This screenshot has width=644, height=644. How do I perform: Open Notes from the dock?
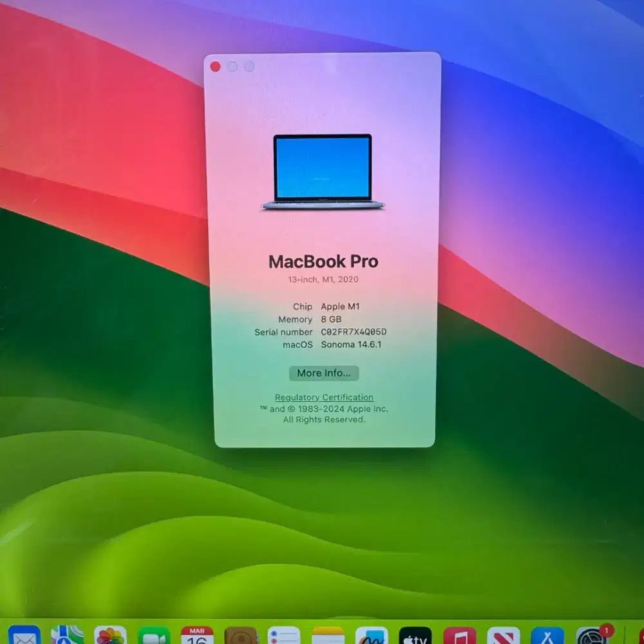click(x=328, y=638)
